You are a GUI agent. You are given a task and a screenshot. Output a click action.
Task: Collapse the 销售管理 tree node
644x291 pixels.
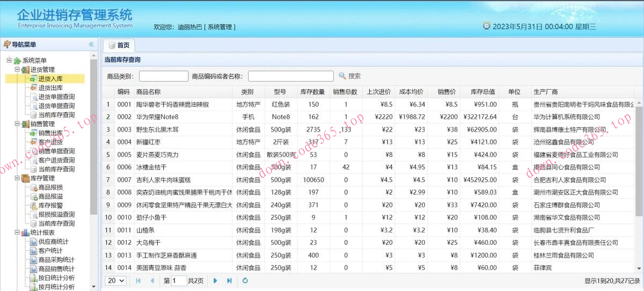[x=17, y=124]
